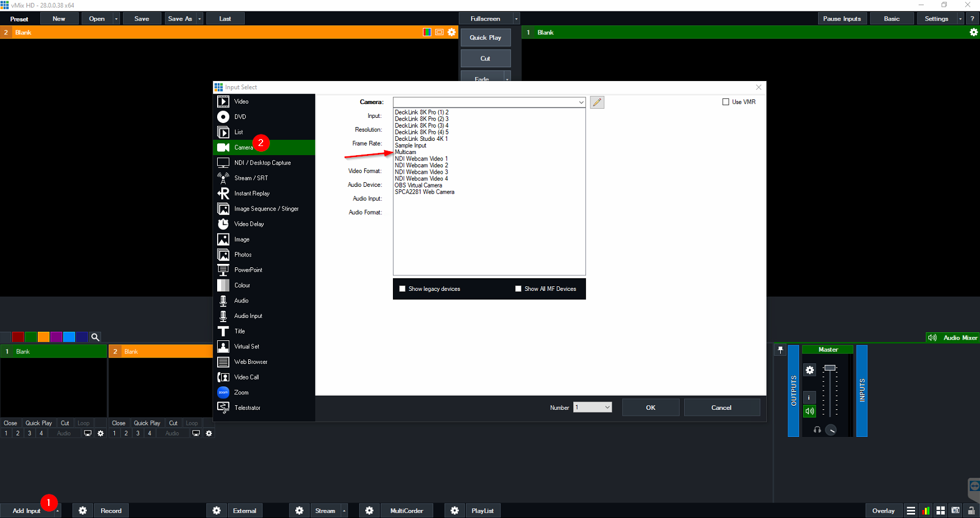
Task: Open the search magnifier icon
Action: [95, 337]
